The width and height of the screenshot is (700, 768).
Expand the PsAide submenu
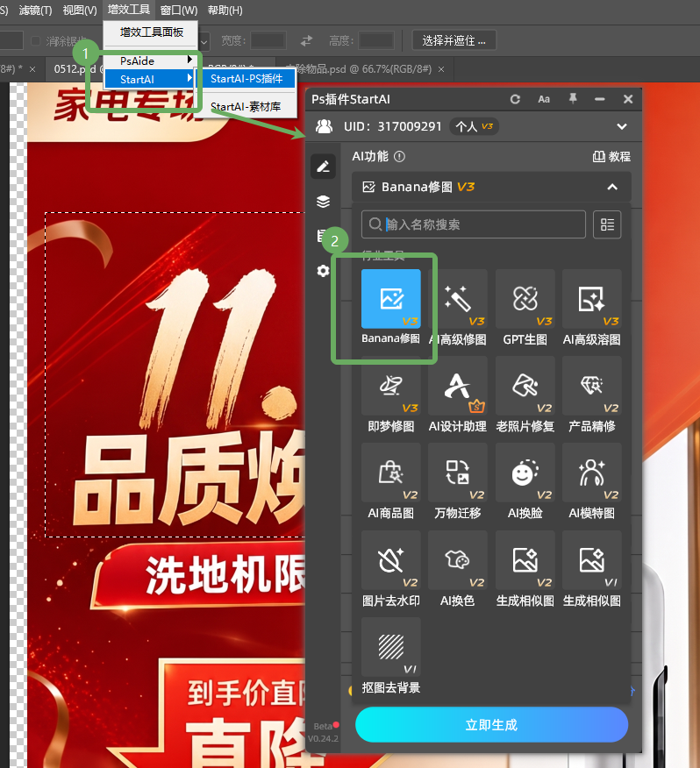[151, 60]
